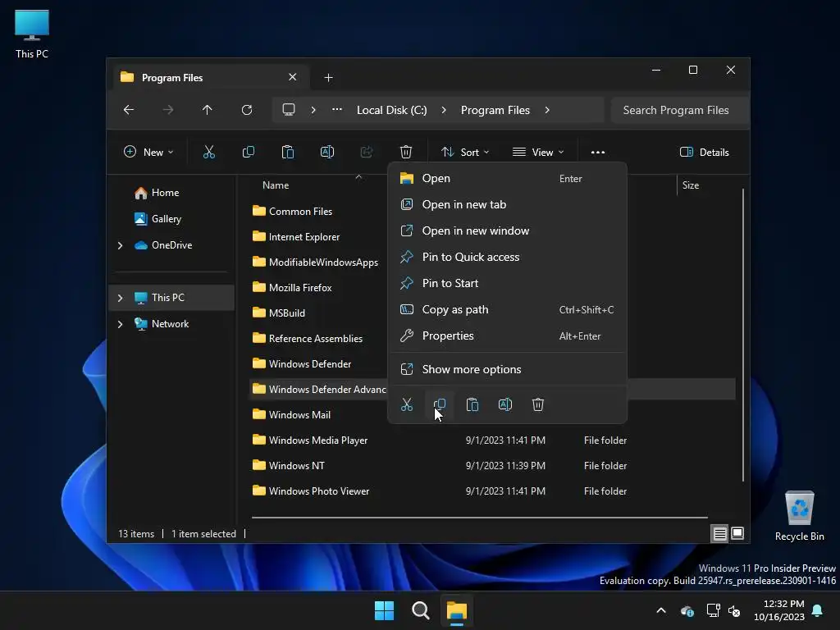Image resolution: width=840 pixels, height=630 pixels.
Task: Show hidden system tray icons
Action: coord(661,610)
